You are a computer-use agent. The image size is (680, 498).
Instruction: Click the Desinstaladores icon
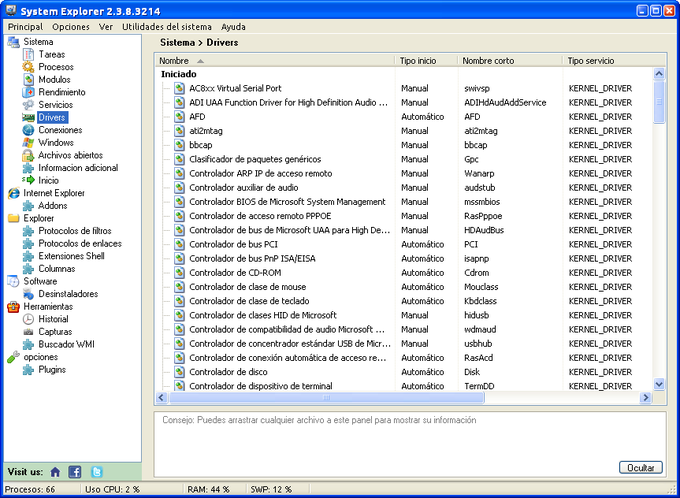28,294
